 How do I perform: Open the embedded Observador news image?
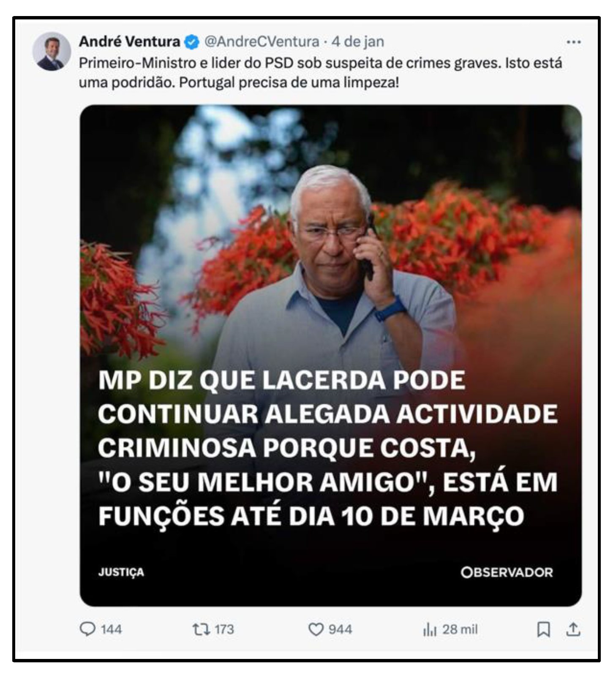tap(331, 356)
